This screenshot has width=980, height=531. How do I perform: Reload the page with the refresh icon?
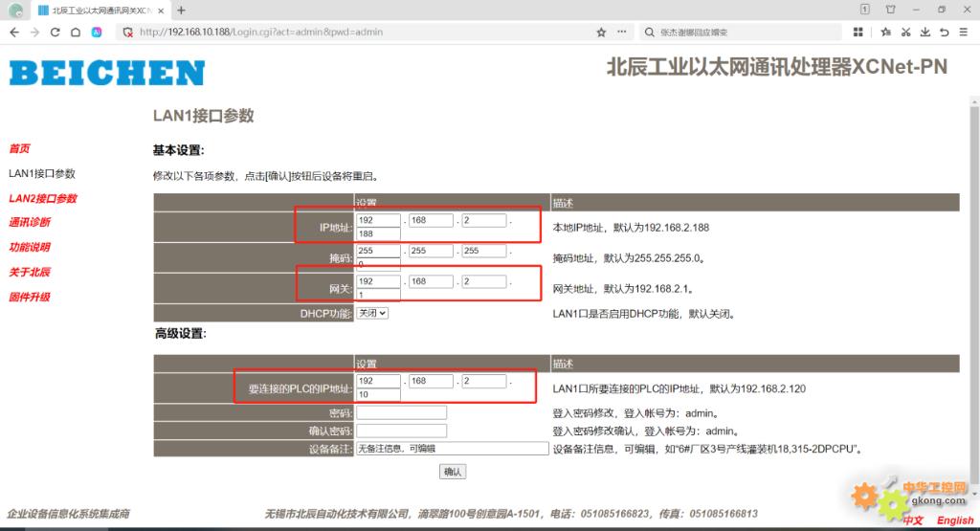pos(55,32)
